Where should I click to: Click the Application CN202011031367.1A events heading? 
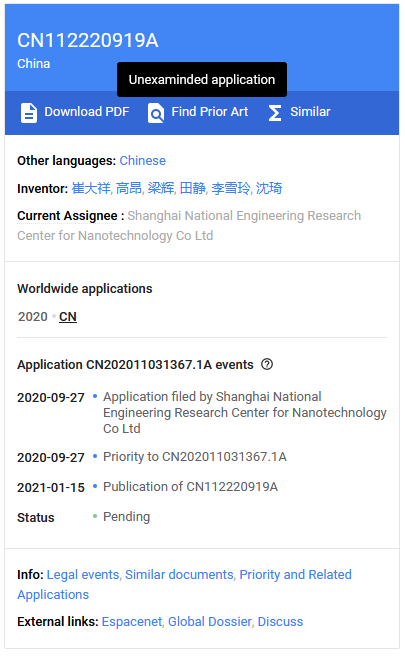[x=135, y=365]
